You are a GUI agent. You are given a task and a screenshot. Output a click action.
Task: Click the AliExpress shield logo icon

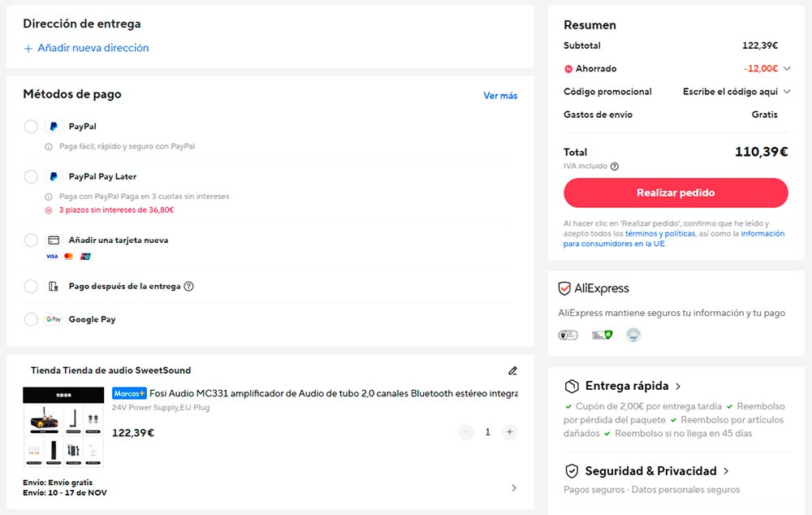pos(564,288)
